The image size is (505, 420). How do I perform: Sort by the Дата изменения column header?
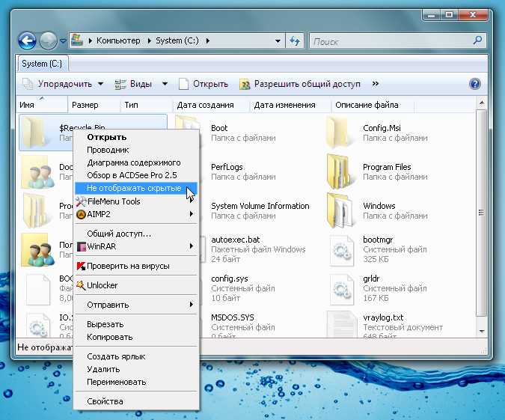(285, 105)
